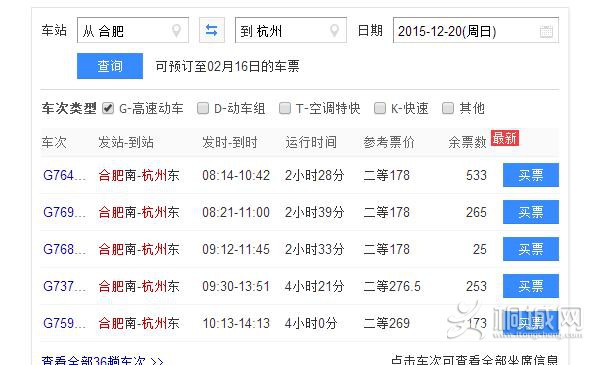Uncheck G-高速动车 checkbox
Viewport: 613px width, 365px height.
coord(108,108)
